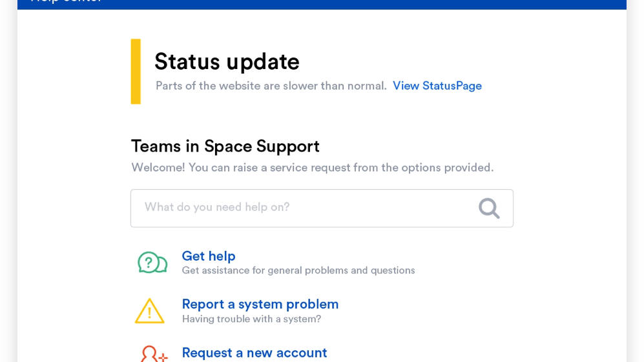Image resolution: width=644 pixels, height=362 pixels.
Task: Click the 'slower than normal' status message
Action: point(271,86)
